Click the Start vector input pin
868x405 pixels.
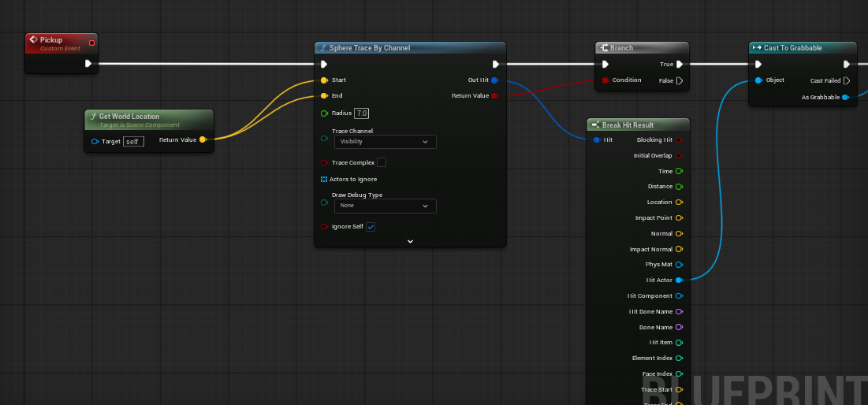coord(324,80)
